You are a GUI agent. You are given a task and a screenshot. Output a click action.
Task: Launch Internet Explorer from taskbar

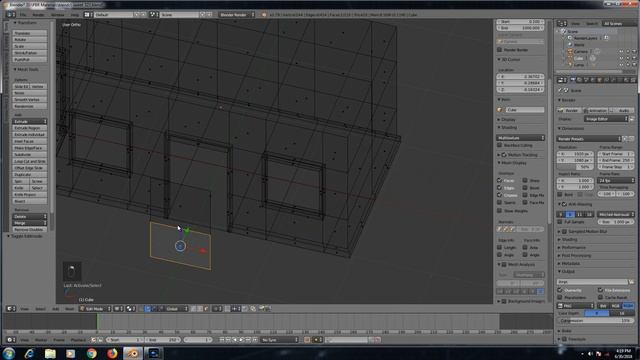click(x=29, y=353)
